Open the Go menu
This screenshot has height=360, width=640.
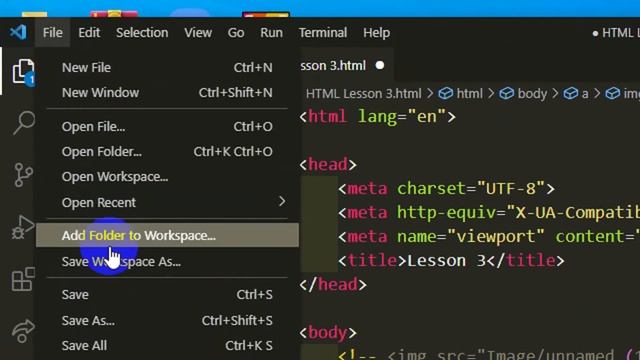tap(236, 33)
